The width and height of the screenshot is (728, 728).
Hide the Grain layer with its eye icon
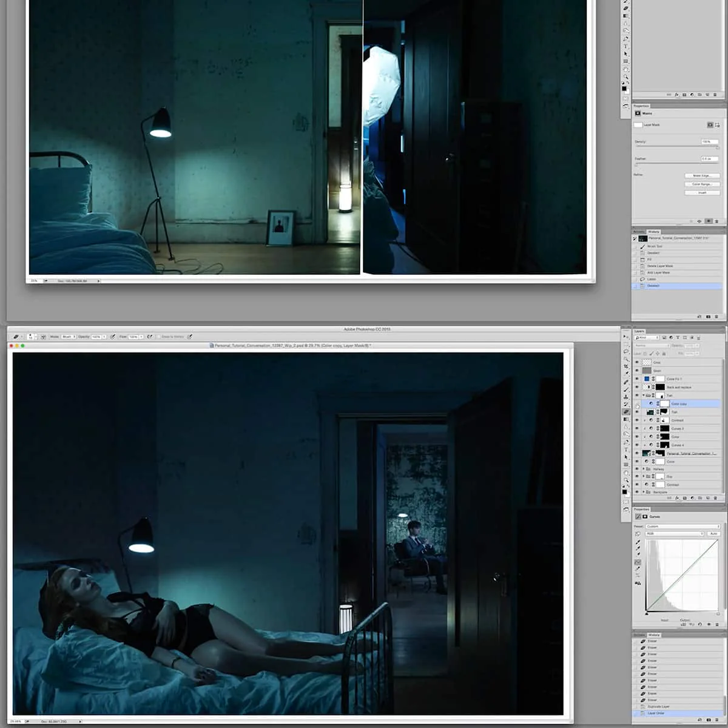pyautogui.click(x=637, y=371)
